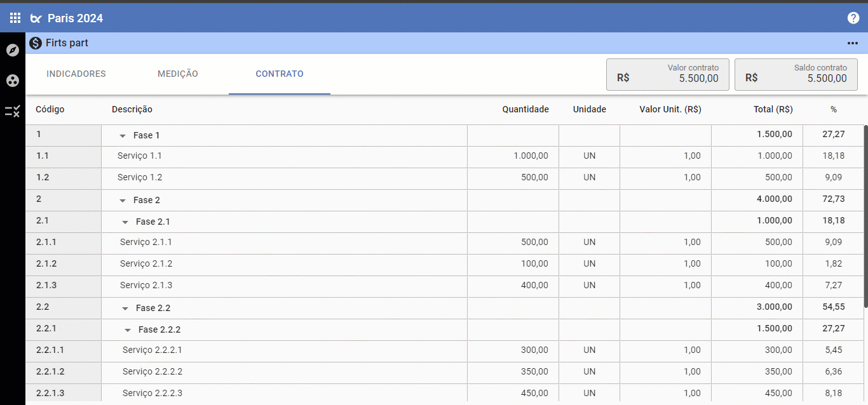The height and width of the screenshot is (405, 868).
Task: Collapse the Fase 1 row
Action: coord(123,136)
